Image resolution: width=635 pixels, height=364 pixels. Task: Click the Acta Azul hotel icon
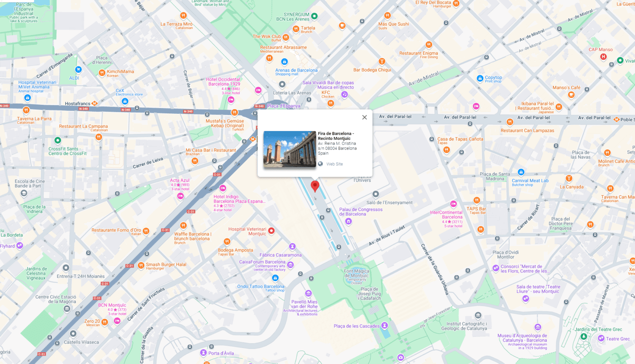[x=180, y=196]
